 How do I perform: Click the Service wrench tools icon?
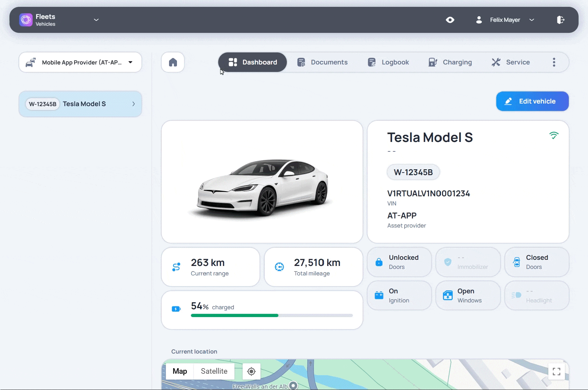[x=496, y=62]
